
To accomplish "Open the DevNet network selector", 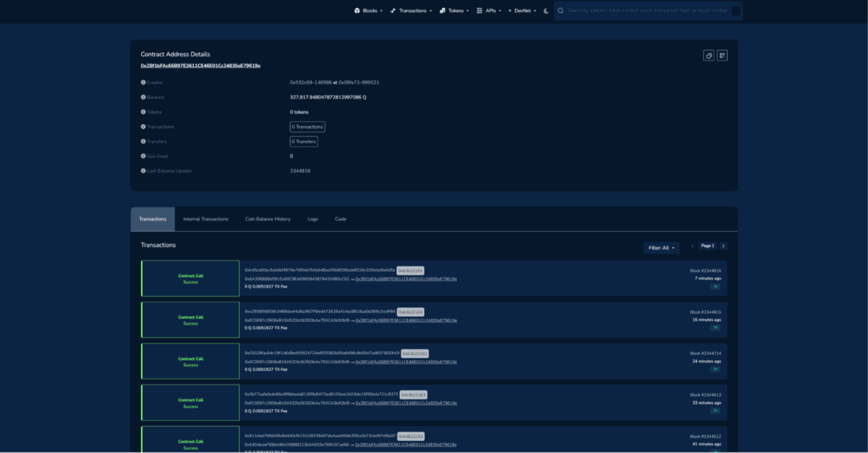I will coord(523,11).
